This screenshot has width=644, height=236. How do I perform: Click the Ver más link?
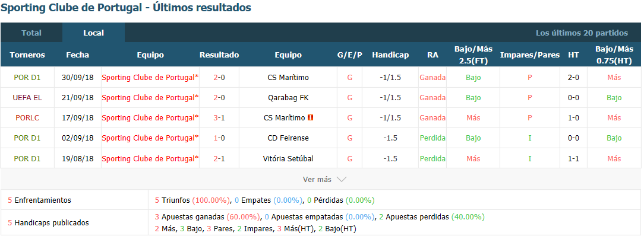317,180
